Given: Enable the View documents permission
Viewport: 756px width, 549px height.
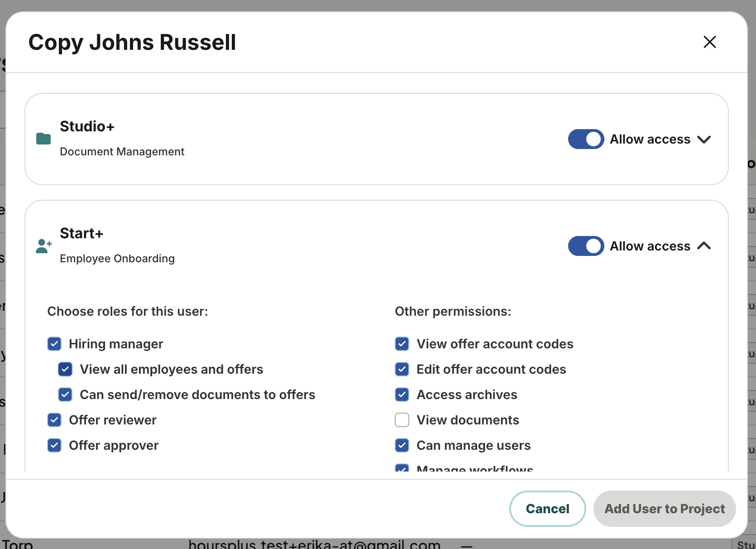Looking at the screenshot, I should 402,420.
